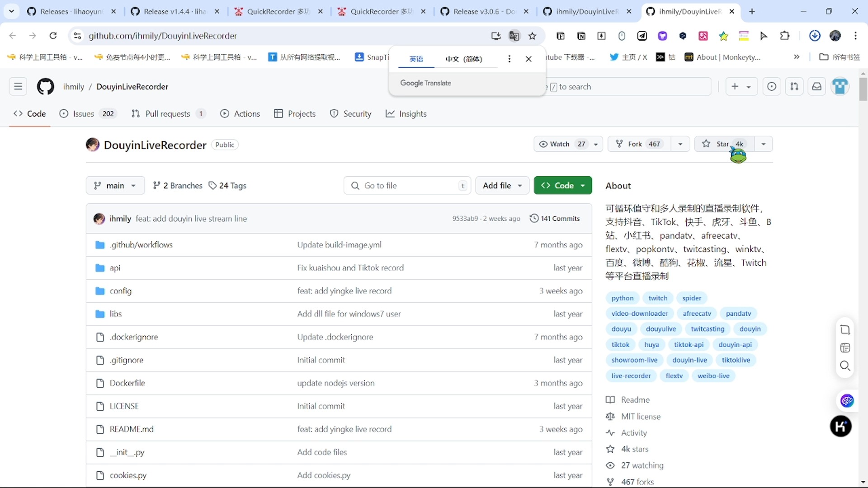Image resolution: width=868 pixels, height=488 pixels.
Task: Open the green Code dropdown button
Action: point(563,186)
